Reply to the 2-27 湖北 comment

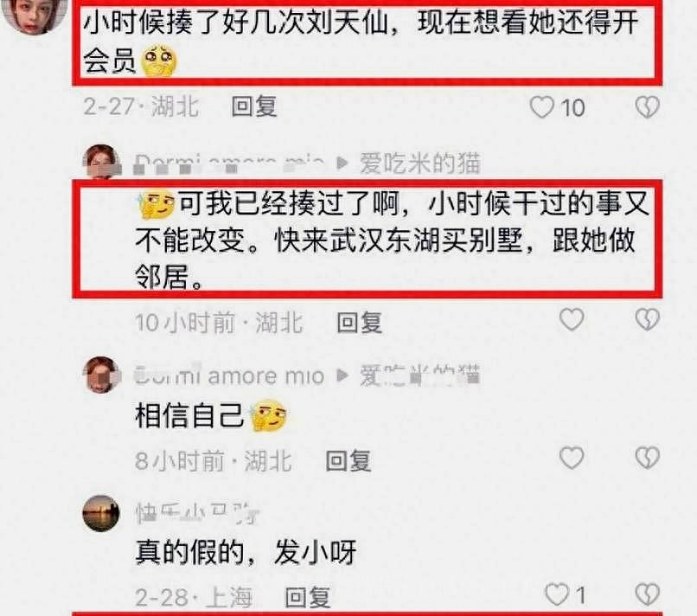pos(254,106)
